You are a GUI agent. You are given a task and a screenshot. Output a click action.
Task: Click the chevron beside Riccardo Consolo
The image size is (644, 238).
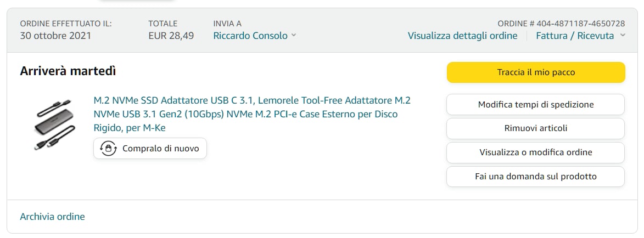pyautogui.click(x=294, y=36)
